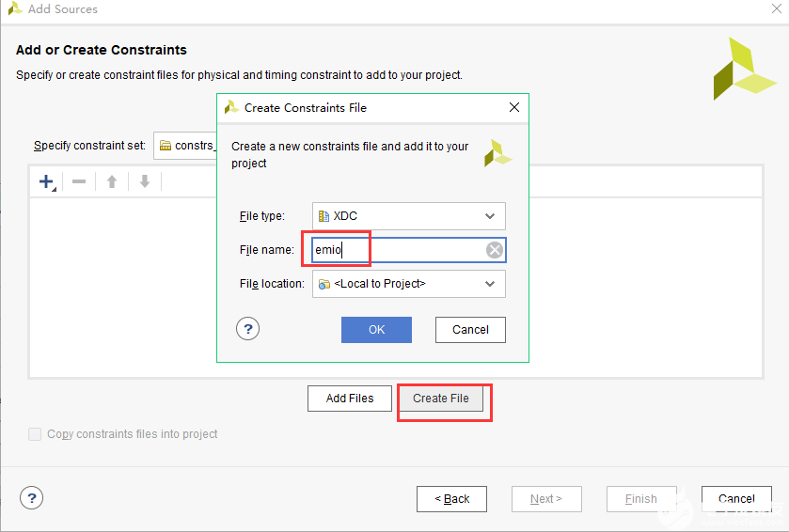789x532 pixels.
Task: Clear the File name field text
Action: click(x=495, y=250)
